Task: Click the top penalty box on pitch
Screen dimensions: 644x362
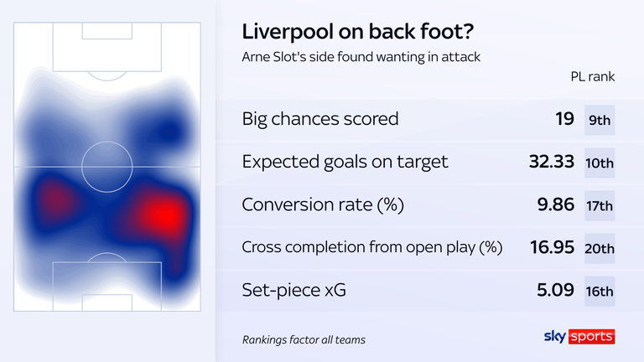Action: pos(106,49)
